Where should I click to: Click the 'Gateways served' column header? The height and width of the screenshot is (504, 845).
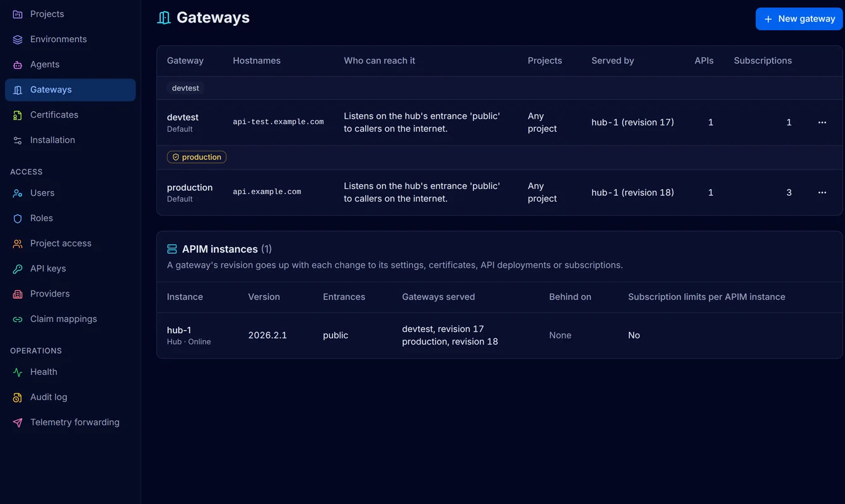click(x=438, y=297)
